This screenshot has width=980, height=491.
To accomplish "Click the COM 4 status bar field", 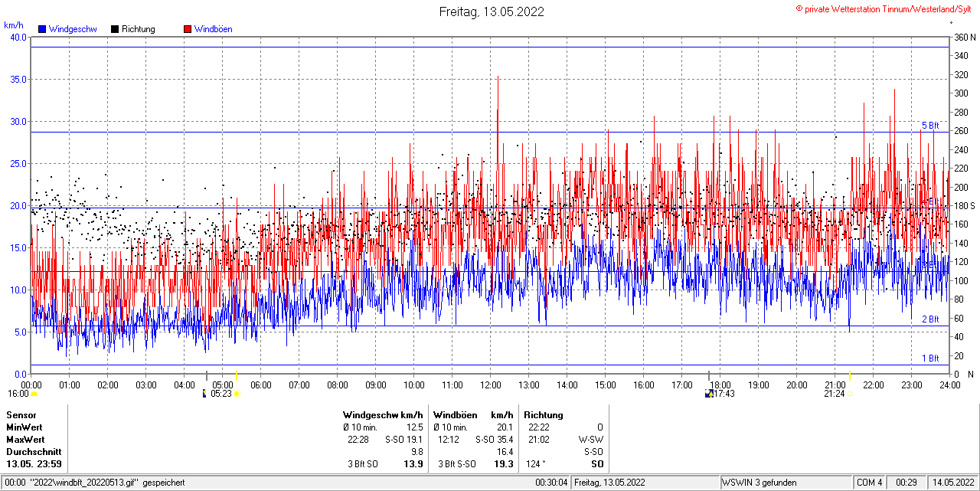I will [x=869, y=483].
